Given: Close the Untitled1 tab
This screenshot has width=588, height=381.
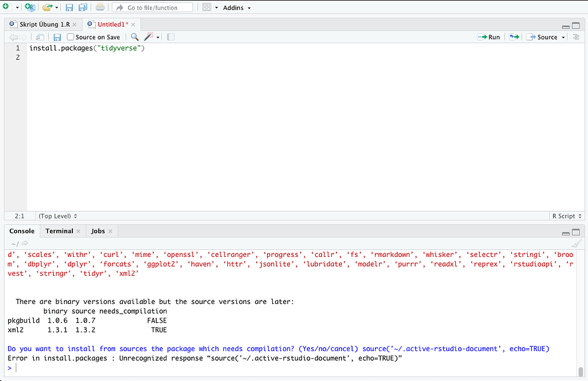Looking at the screenshot, I should 133,25.
